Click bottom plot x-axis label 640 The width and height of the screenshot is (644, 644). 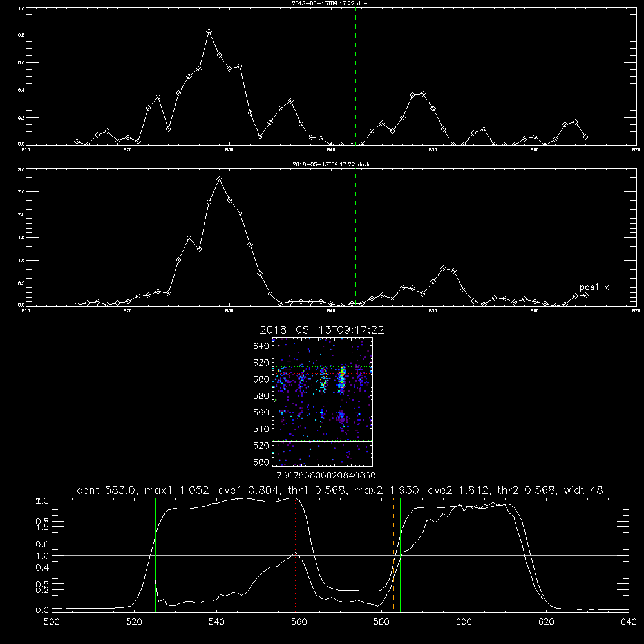[x=629, y=622]
